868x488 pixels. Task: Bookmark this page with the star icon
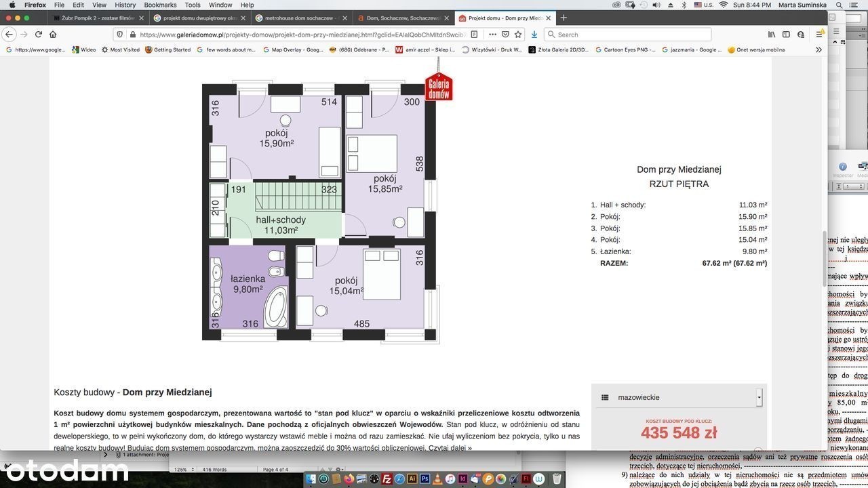click(518, 35)
